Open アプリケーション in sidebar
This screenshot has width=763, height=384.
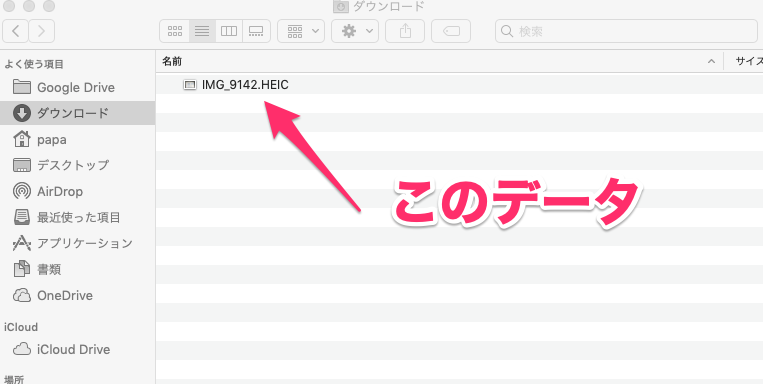78,243
